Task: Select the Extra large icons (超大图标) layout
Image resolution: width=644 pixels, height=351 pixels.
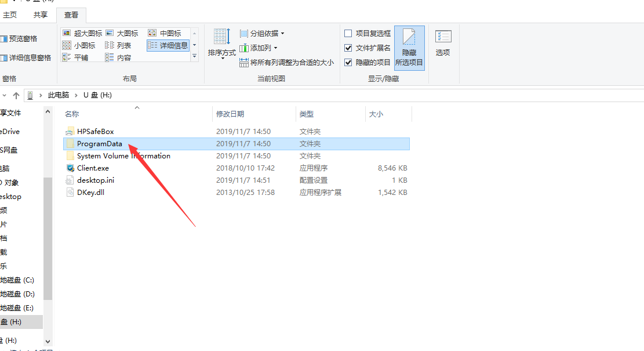Action: (82, 34)
